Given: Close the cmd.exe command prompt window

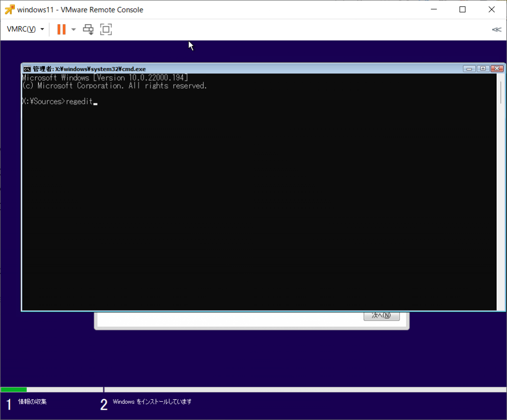Looking at the screenshot, I should coord(497,68).
